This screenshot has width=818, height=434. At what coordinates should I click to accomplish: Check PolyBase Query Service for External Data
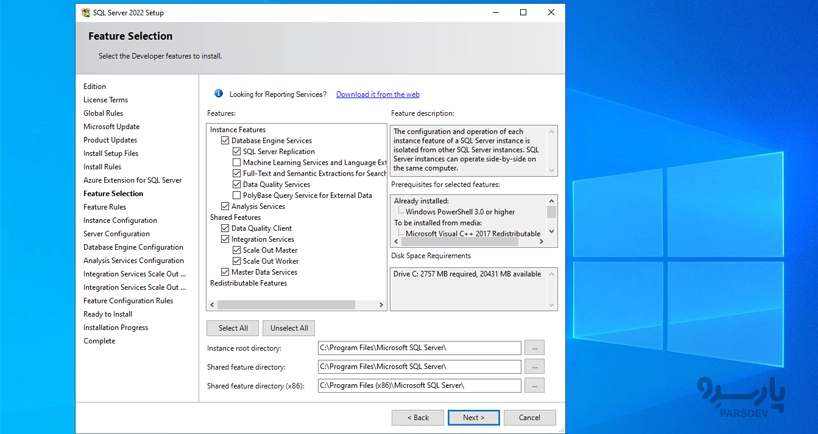(237, 196)
